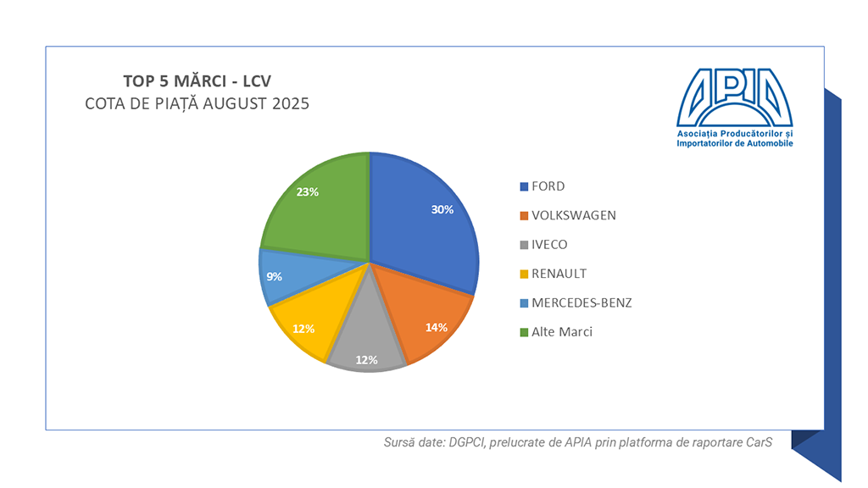The image size is (868, 488).
Task: Select the VOLKSWAGEN legend label
Action: pyautogui.click(x=573, y=215)
